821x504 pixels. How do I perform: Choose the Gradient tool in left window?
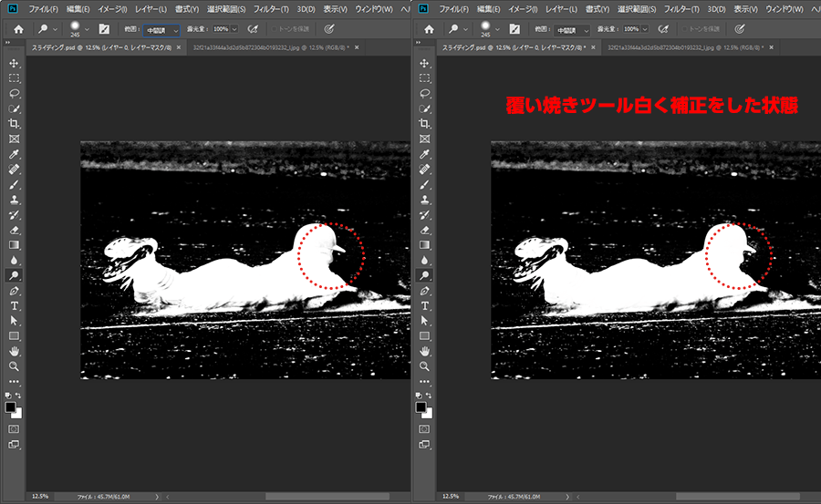coord(14,245)
